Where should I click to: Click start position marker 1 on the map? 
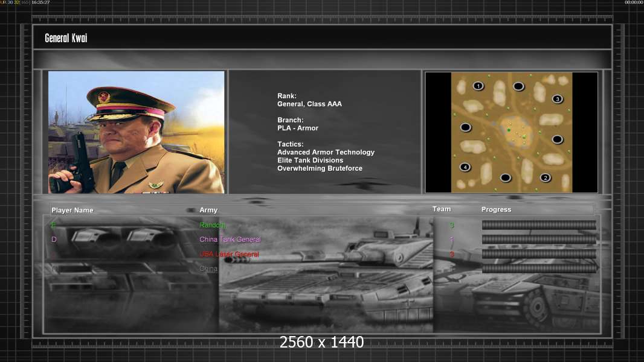click(x=478, y=86)
